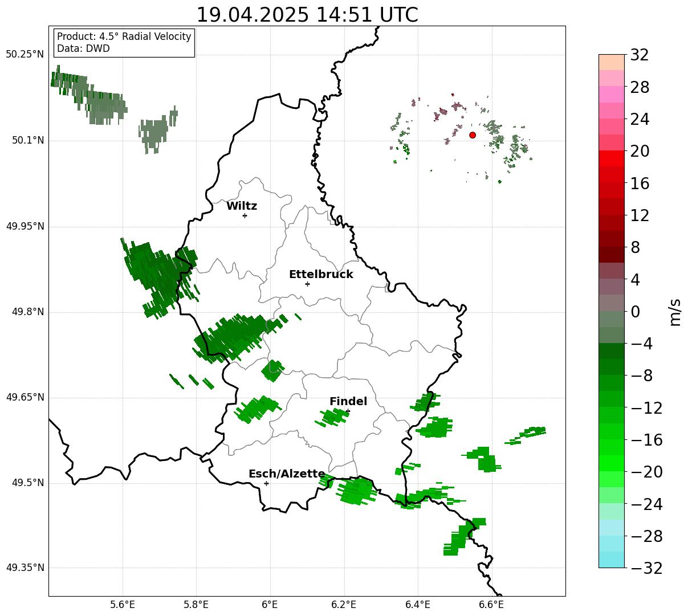Click the colorbar tick label −20
This screenshot has height=616, width=688.
click(646, 472)
